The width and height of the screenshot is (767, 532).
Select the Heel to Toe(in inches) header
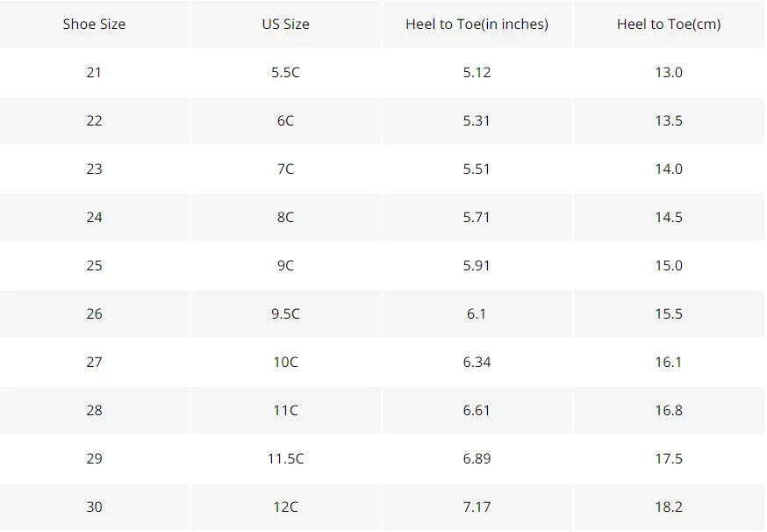point(477,24)
